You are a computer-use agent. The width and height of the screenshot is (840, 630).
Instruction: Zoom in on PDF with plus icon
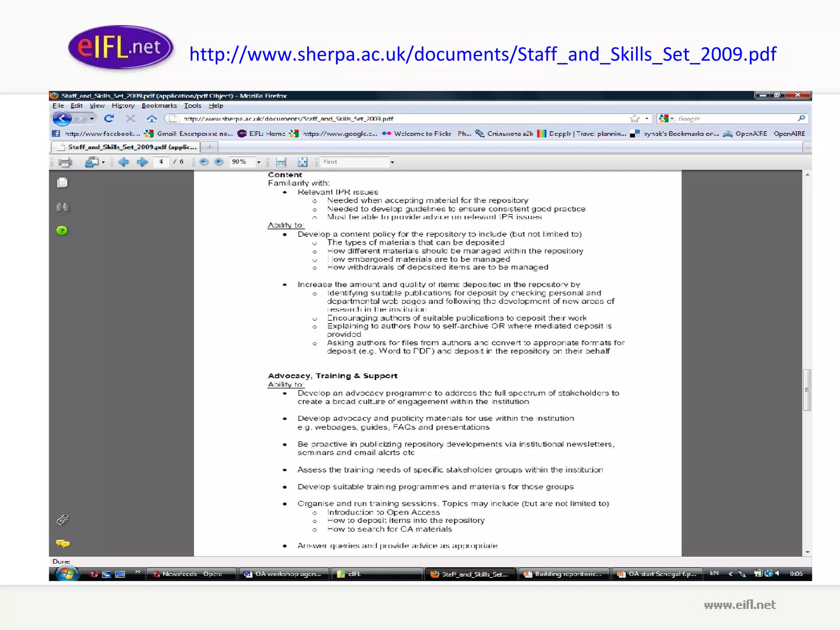219,162
